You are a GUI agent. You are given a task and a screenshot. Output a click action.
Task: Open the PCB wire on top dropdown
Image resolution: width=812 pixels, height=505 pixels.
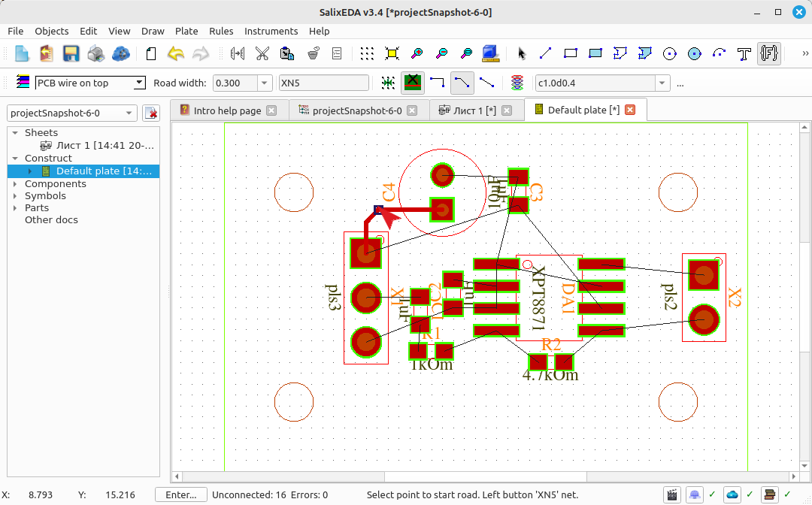[90, 83]
